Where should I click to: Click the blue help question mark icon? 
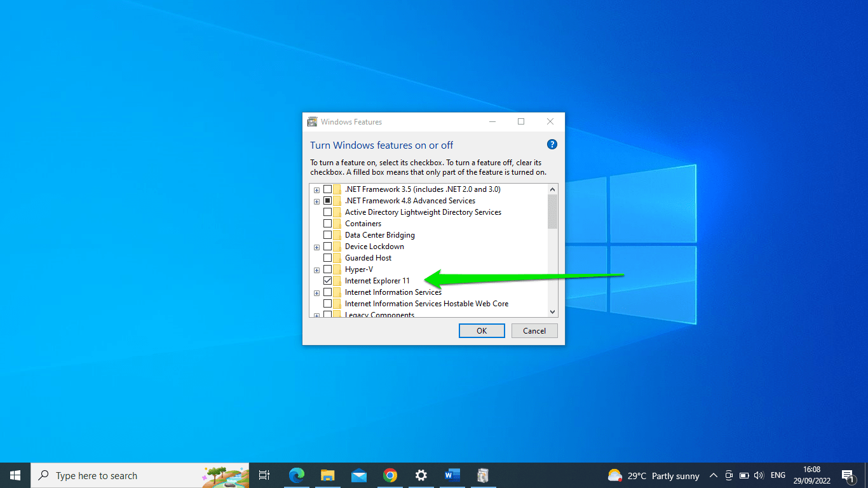tap(552, 144)
